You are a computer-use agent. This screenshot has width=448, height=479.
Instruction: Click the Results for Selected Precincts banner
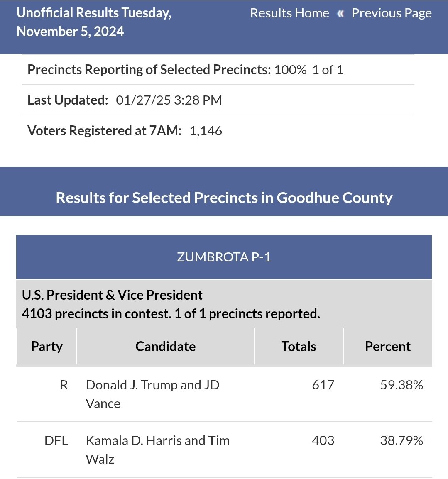[x=224, y=198]
